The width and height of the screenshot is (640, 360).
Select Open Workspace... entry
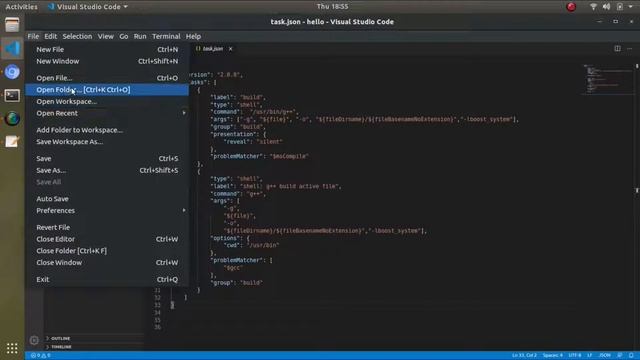107,102
